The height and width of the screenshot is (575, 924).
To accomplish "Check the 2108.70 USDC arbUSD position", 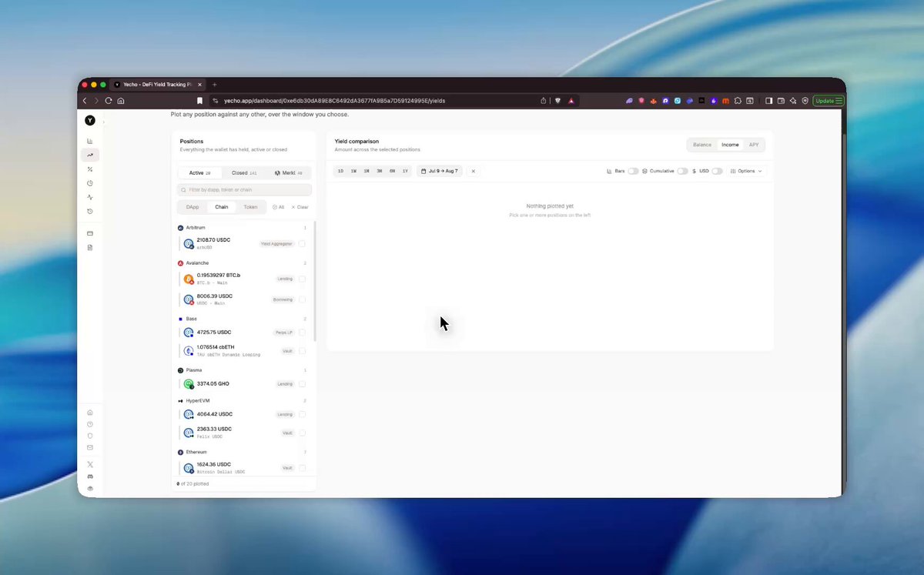I will 302,243.
